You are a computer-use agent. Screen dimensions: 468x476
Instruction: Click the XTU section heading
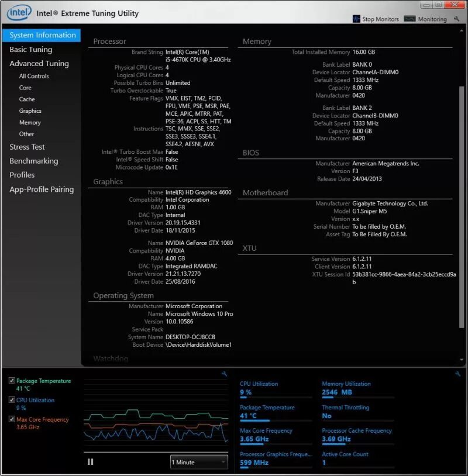tap(249, 249)
